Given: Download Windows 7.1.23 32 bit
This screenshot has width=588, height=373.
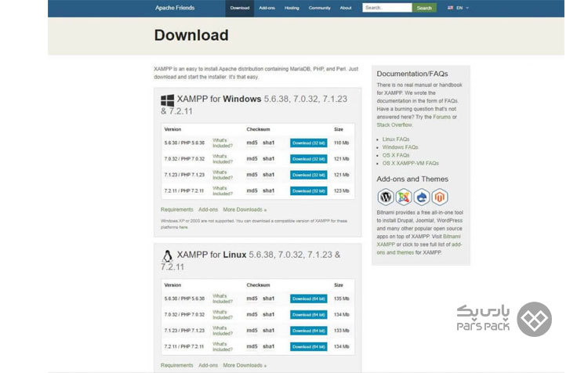Looking at the screenshot, I should coord(308,175).
